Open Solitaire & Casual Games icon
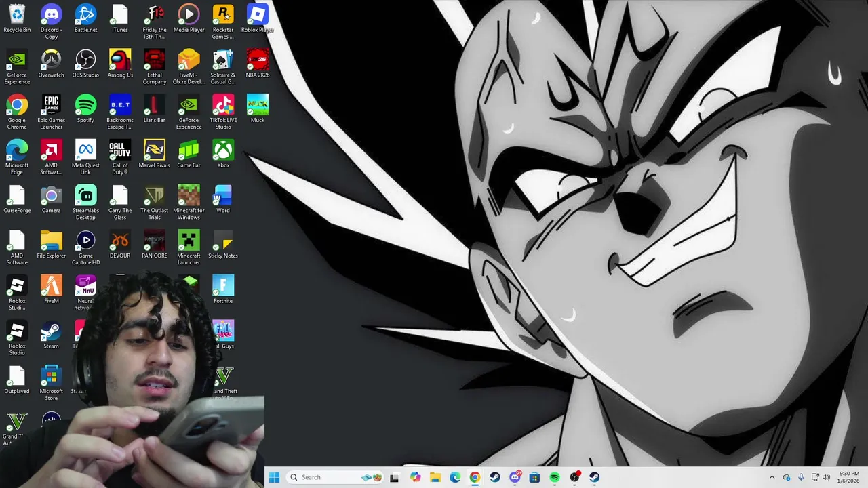The image size is (868, 488). (223, 67)
